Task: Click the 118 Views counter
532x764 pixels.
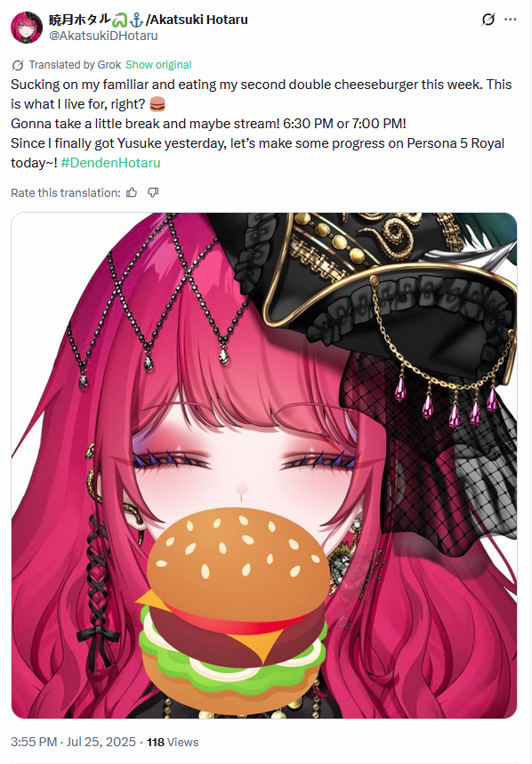Action: [x=173, y=742]
